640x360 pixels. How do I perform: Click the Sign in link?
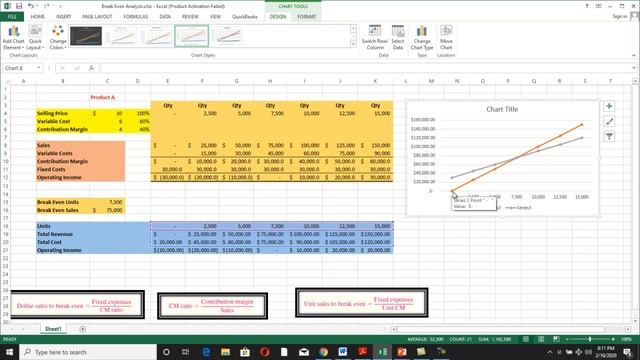(620, 16)
